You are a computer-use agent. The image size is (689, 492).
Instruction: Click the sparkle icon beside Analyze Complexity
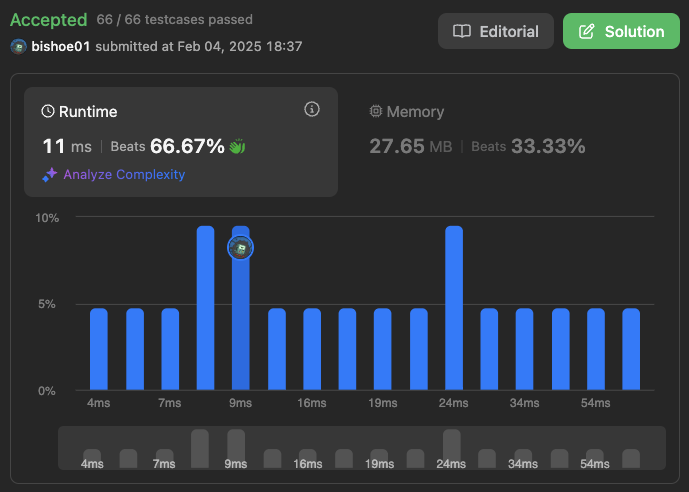(50, 174)
